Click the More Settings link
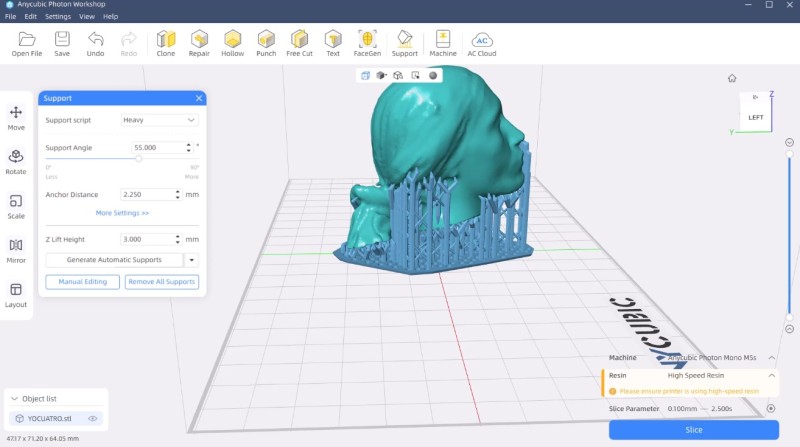Viewport: 800px width, 447px height. click(x=122, y=213)
